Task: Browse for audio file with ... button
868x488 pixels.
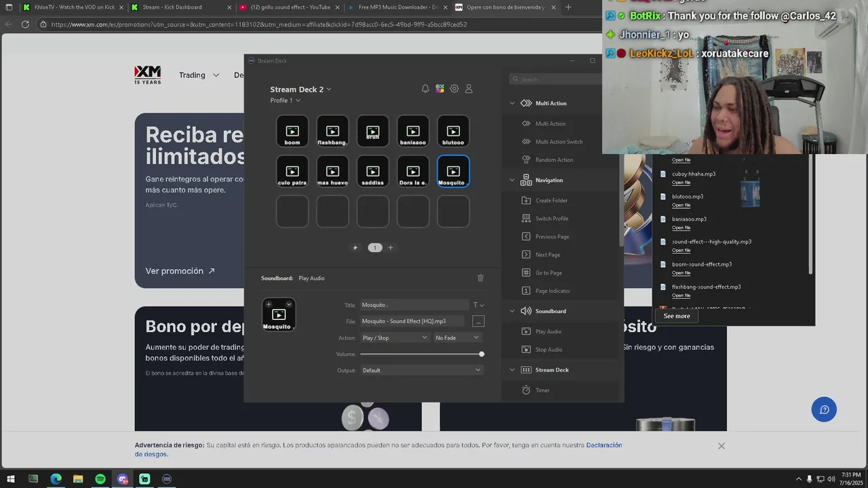Action: 478,321
